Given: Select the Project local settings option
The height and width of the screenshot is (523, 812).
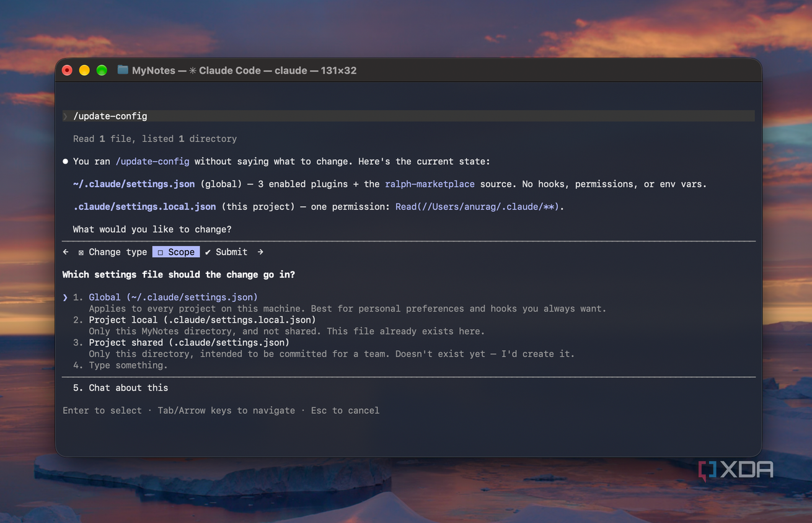Looking at the screenshot, I should point(202,320).
